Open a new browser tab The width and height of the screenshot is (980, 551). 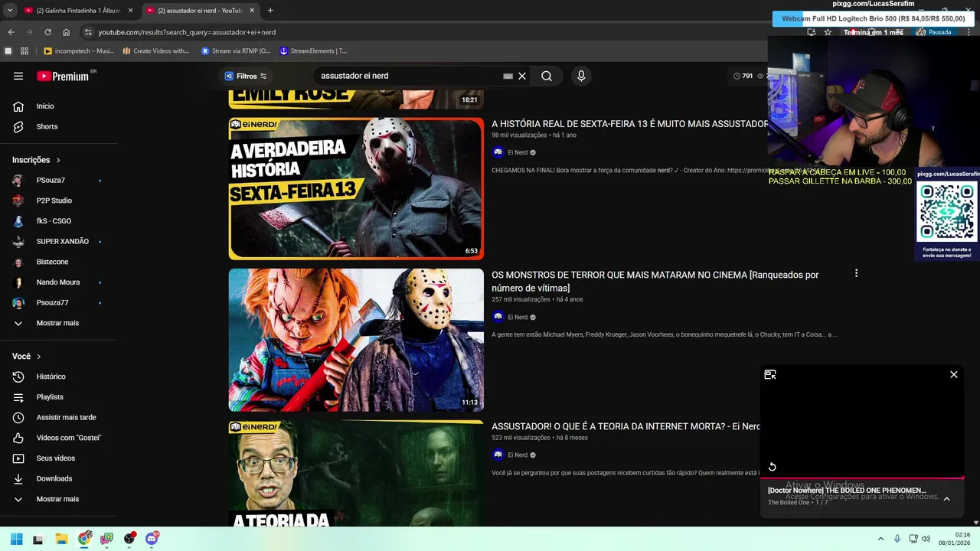coord(270,11)
